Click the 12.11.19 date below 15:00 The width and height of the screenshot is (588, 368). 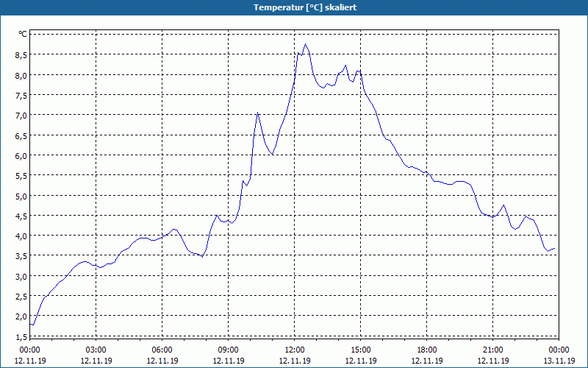point(361,361)
